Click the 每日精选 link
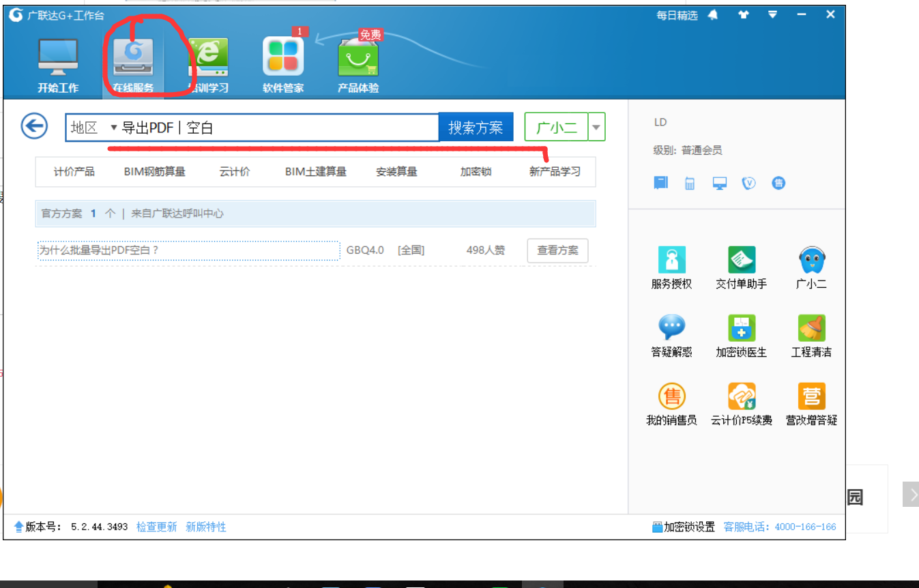This screenshot has height=588, width=919. [x=677, y=15]
